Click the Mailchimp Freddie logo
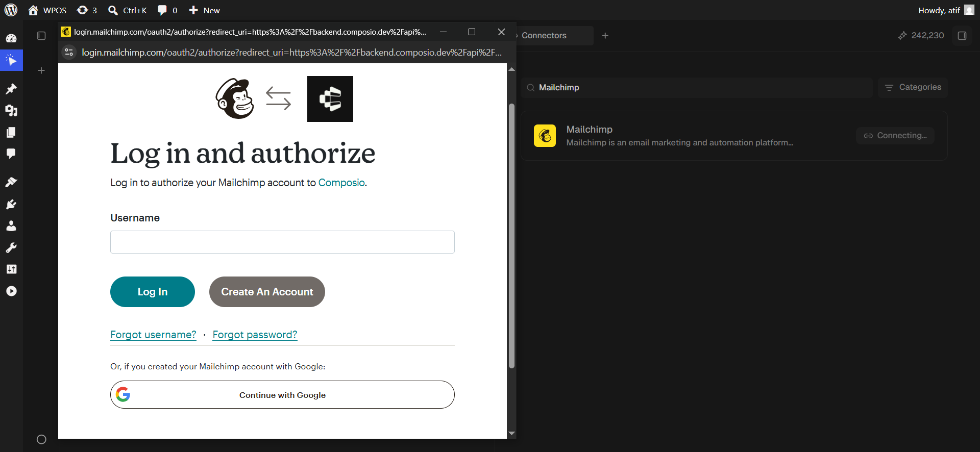Image resolution: width=980 pixels, height=452 pixels. (235, 98)
